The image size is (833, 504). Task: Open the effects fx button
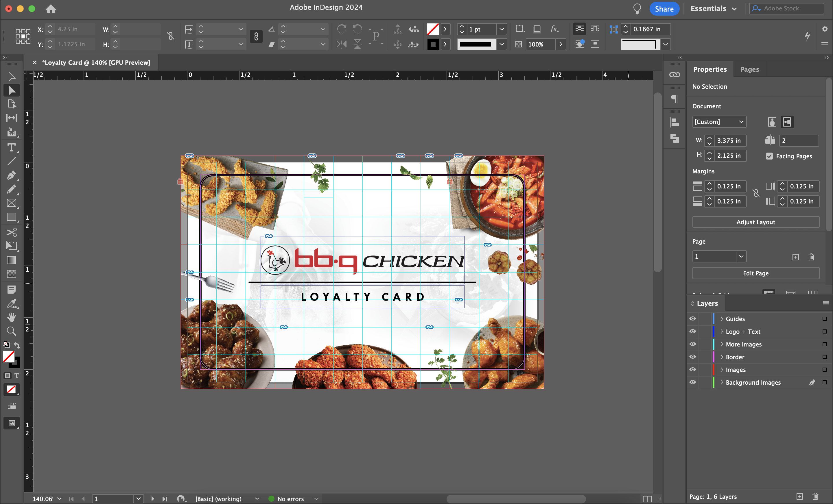554,29
